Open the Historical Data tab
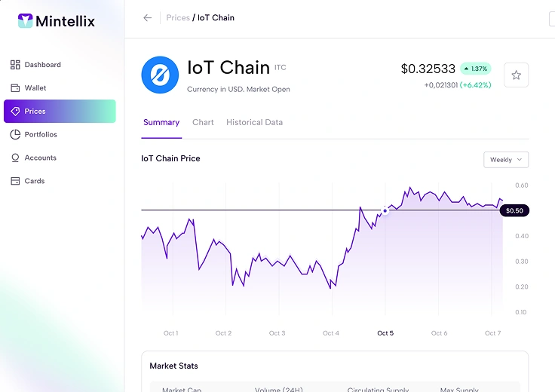 click(x=254, y=122)
